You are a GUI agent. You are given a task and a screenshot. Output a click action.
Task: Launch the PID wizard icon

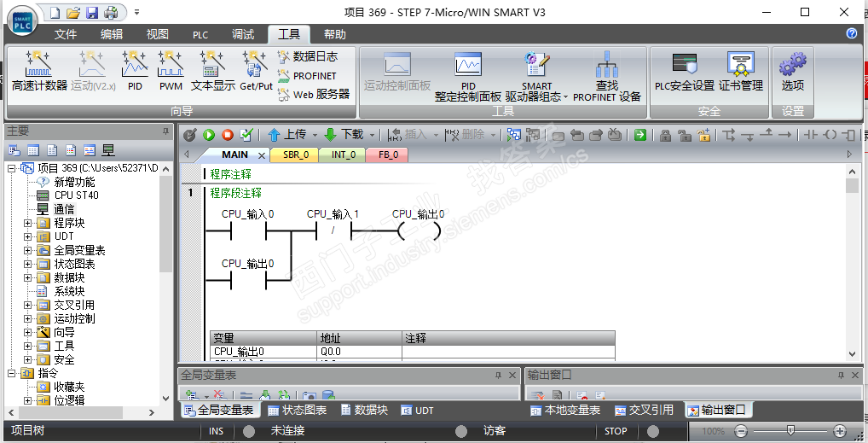coord(135,70)
